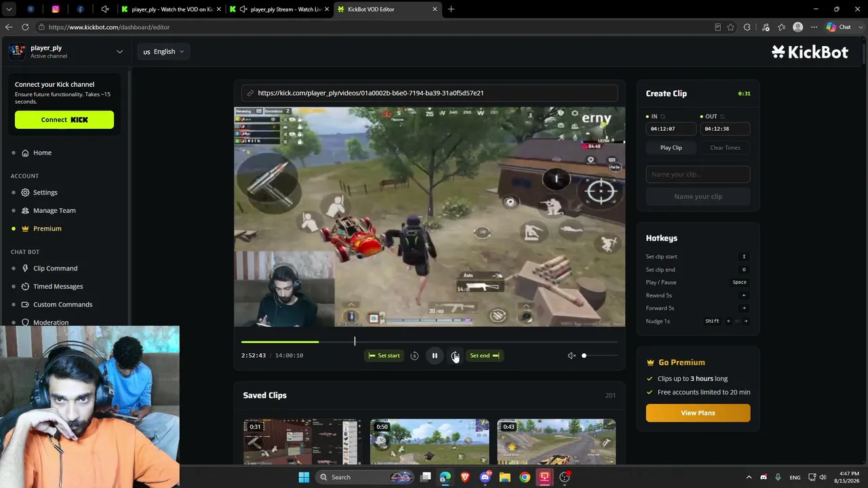Open the Windows Start menu
This screenshot has height=488, width=868.
pyautogui.click(x=304, y=477)
